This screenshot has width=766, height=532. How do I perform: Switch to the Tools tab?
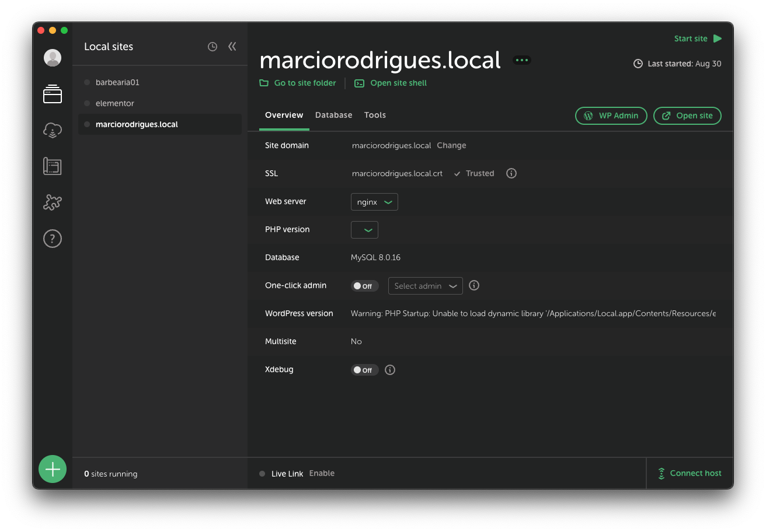tap(375, 115)
